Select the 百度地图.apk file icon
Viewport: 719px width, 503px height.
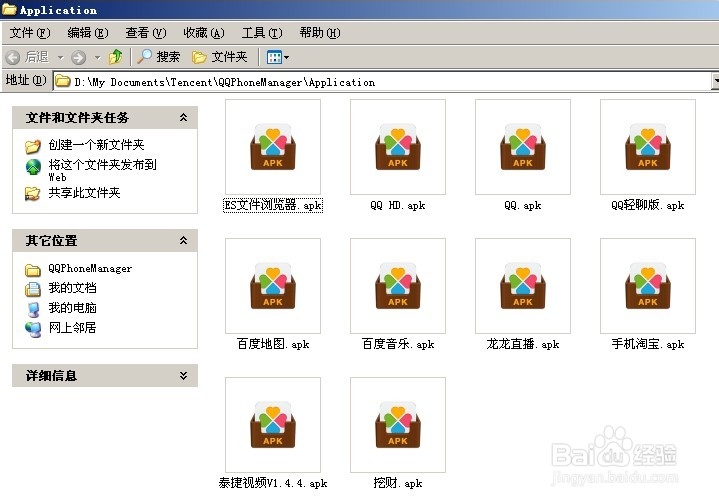[x=273, y=286]
